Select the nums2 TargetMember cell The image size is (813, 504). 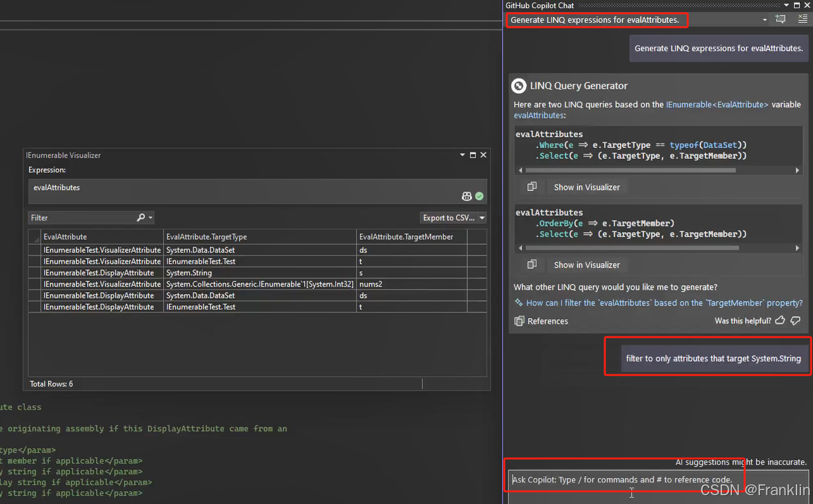pyautogui.click(x=412, y=284)
